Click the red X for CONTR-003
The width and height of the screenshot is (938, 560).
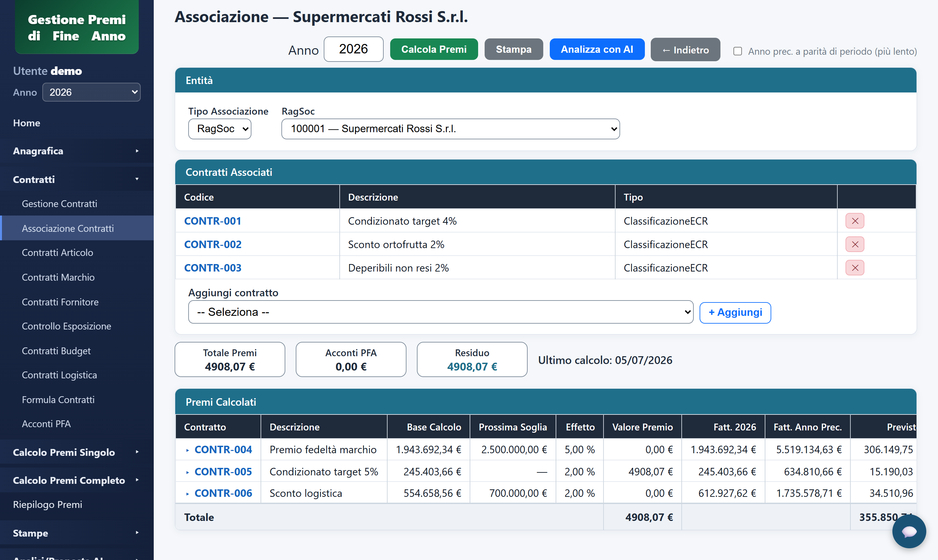855,268
